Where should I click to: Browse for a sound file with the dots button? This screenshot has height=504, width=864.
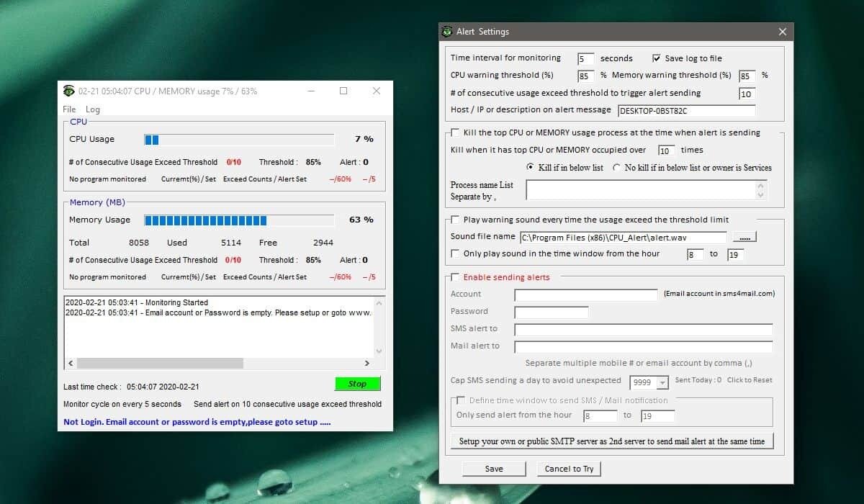coord(744,236)
